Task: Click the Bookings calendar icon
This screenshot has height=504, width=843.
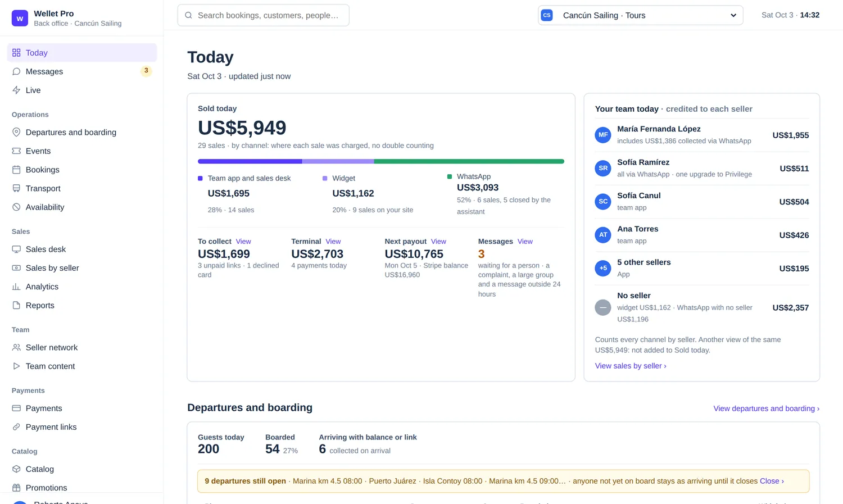Action: [x=16, y=170]
